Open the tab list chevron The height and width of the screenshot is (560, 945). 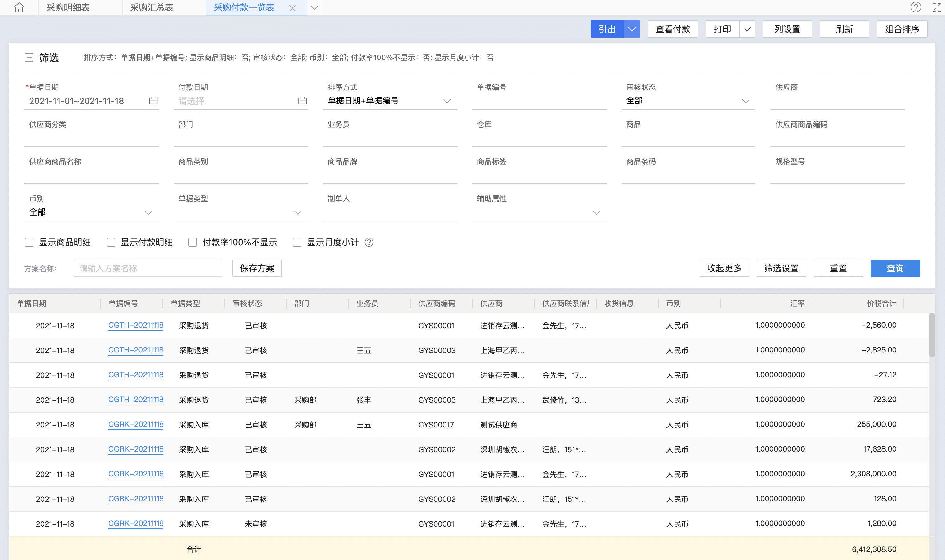[x=314, y=7]
